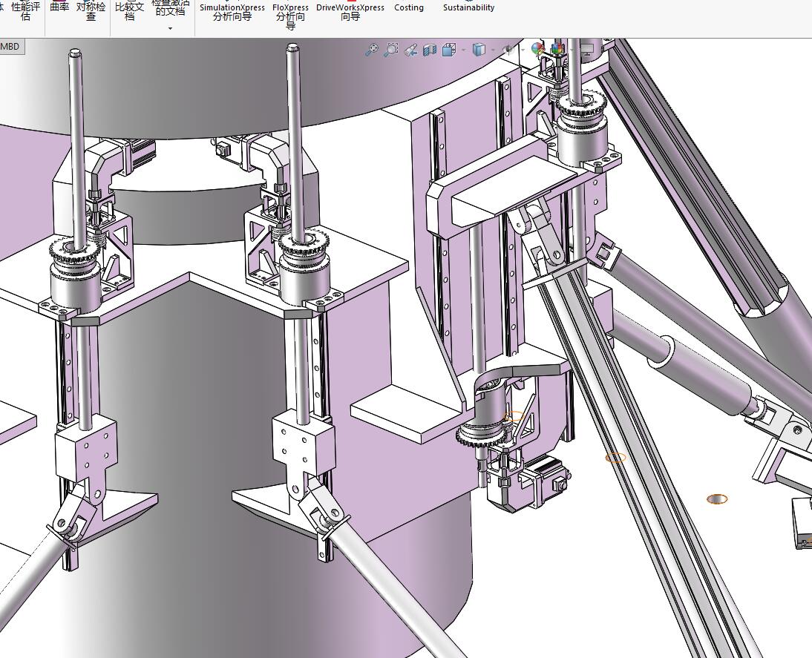Launch the FloXpress 分析向导
Viewport: 812px width, 658px height.
(x=290, y=16)
